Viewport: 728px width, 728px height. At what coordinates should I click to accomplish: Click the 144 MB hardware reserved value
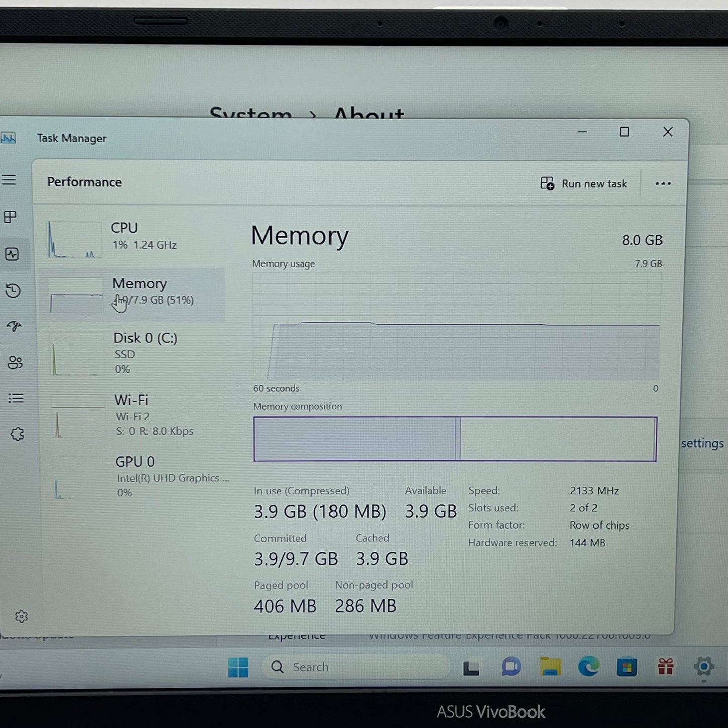pos(587,543)
